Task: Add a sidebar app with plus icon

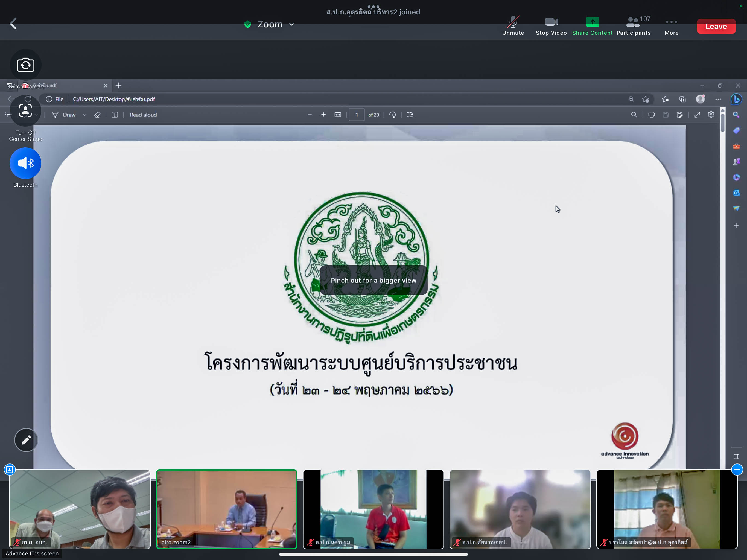Action: tap(736, 225)
